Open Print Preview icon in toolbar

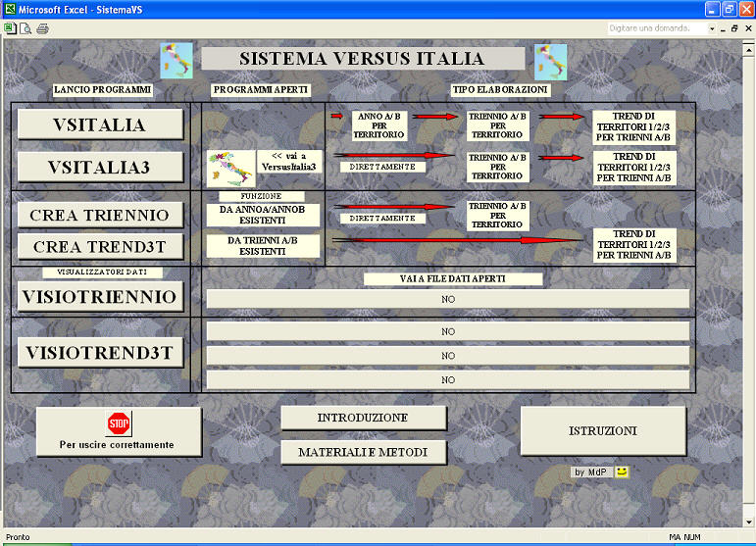(25, 28)
